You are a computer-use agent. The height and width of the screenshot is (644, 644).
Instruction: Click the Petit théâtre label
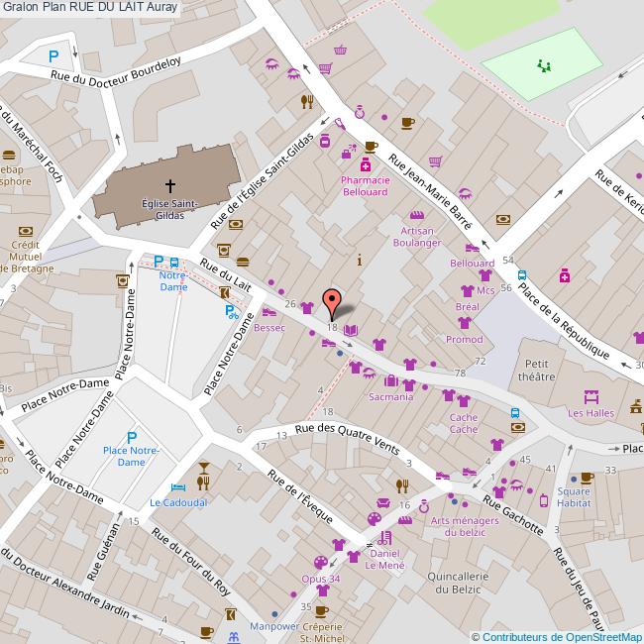(537, 370)
